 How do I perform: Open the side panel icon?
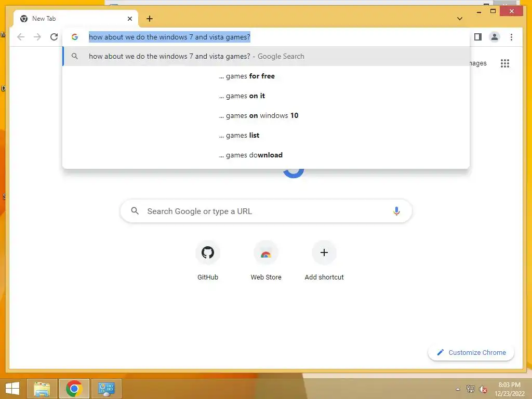click(x=478, y=37)
